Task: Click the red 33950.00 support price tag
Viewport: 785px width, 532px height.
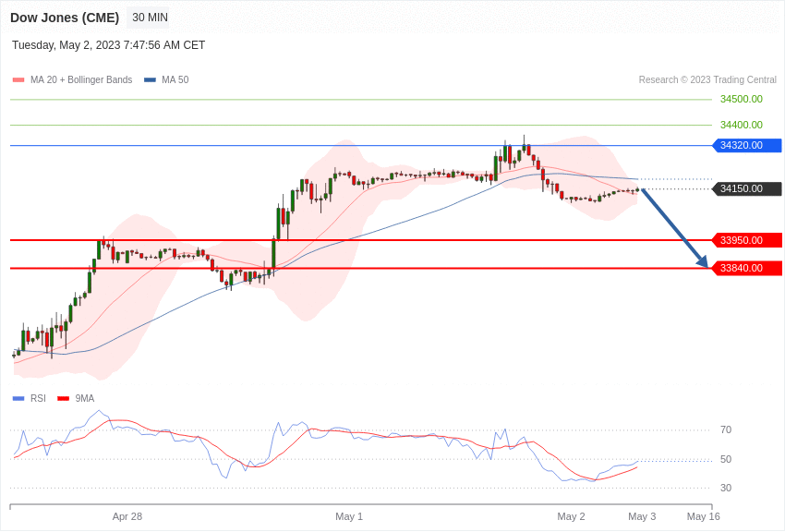Action: point(746,240)
